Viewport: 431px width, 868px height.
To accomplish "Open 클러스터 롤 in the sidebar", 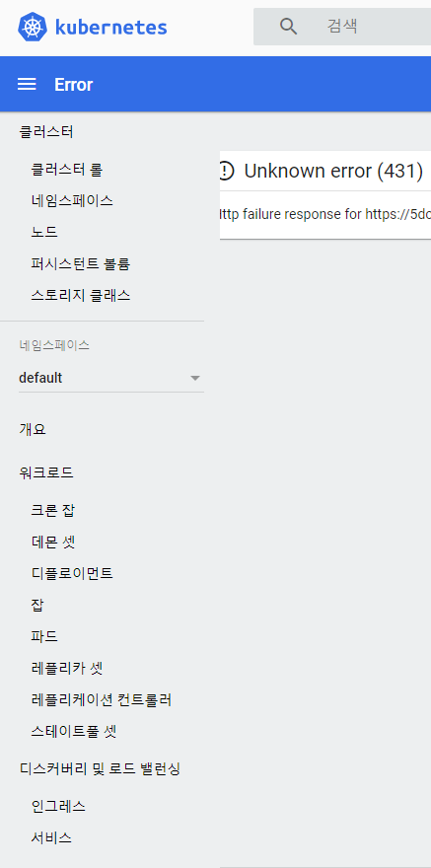I will 67,170.
